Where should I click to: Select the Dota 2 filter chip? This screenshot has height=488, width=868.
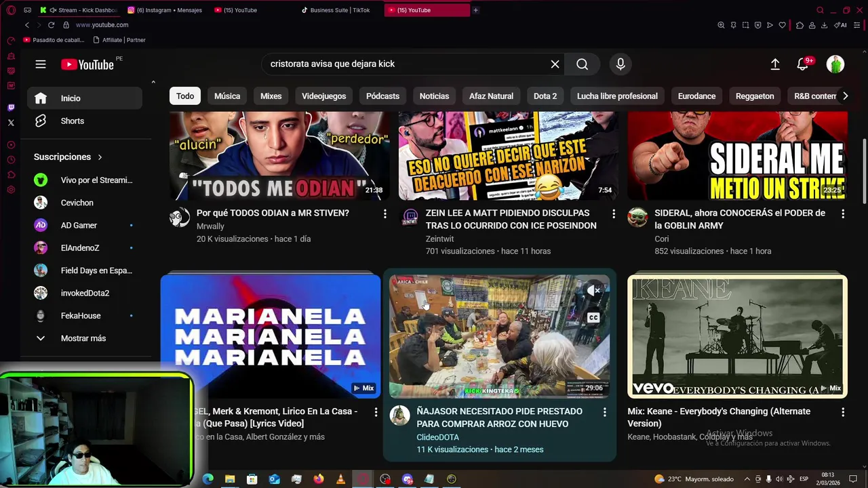pos(545,96)
